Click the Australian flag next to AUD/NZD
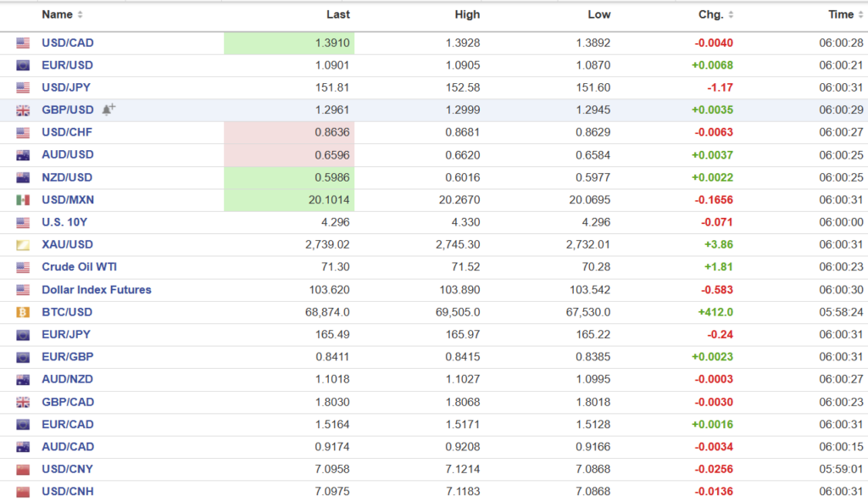 pos(23,380)
